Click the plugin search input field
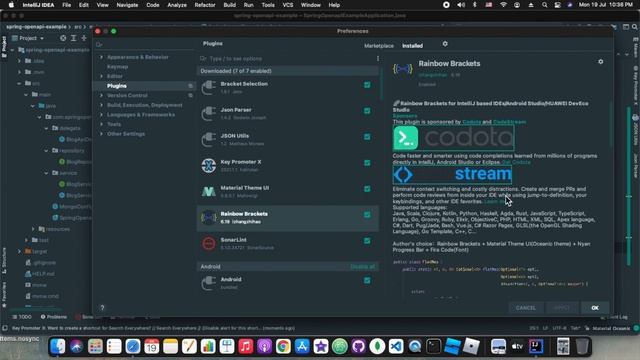Viewport: 640px width, 360px height. [x=287, y=58]
